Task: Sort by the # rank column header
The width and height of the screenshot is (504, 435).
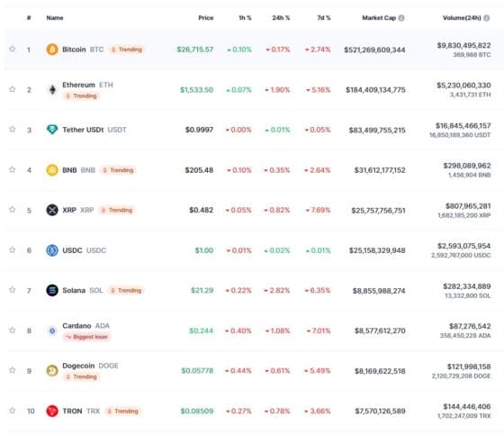Action: pyautogui.click(x=29, y=18)
